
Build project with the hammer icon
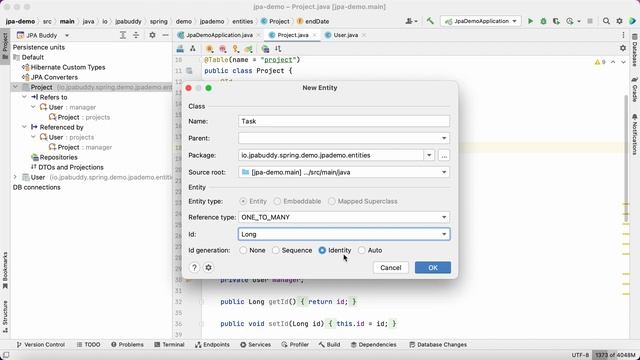pos(430,21)
